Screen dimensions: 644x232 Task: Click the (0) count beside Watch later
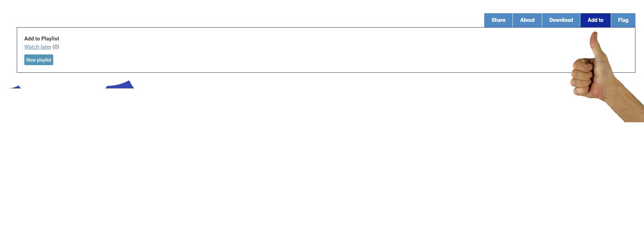pos(56,47)
